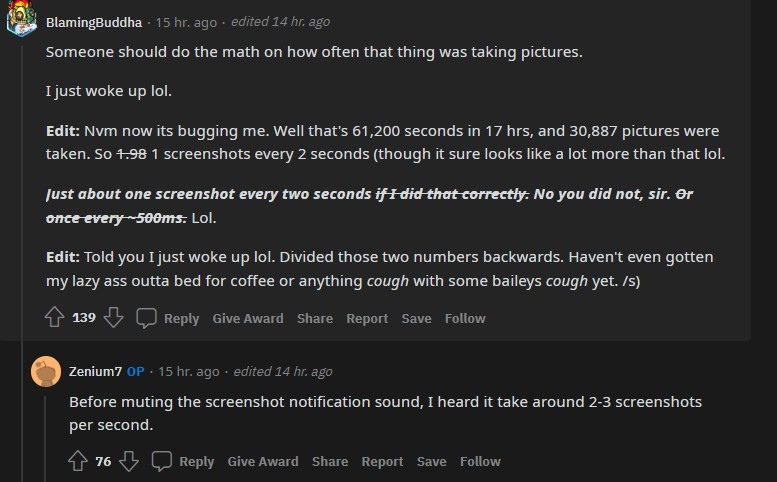Click reply speech bubble on Zenium7's comment
Image resolution: width=777 pixels, height=482 pixels.
(x=162, y=461)
